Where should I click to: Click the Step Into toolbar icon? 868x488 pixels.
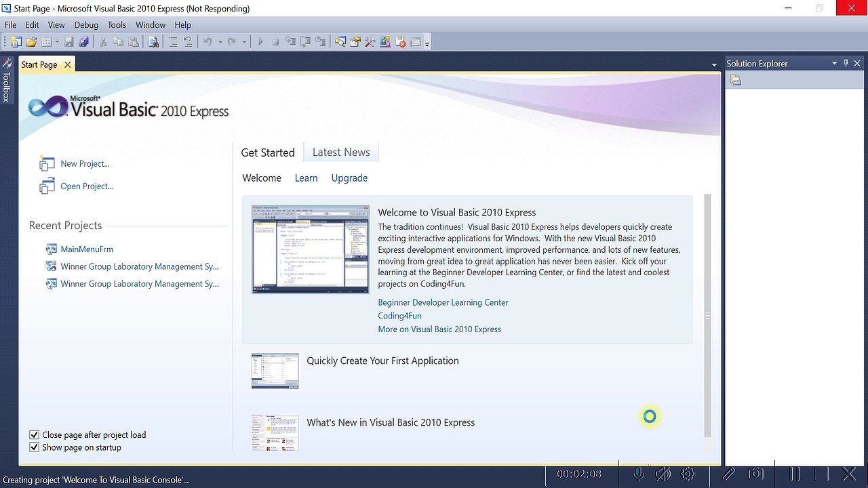[x=290, y=42]
